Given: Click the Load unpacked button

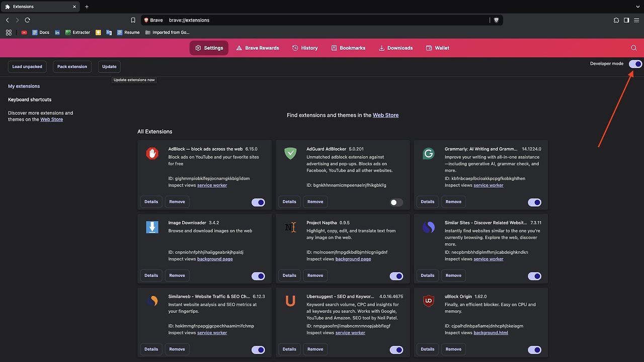Looking at the screenshot, I should 27,66.
